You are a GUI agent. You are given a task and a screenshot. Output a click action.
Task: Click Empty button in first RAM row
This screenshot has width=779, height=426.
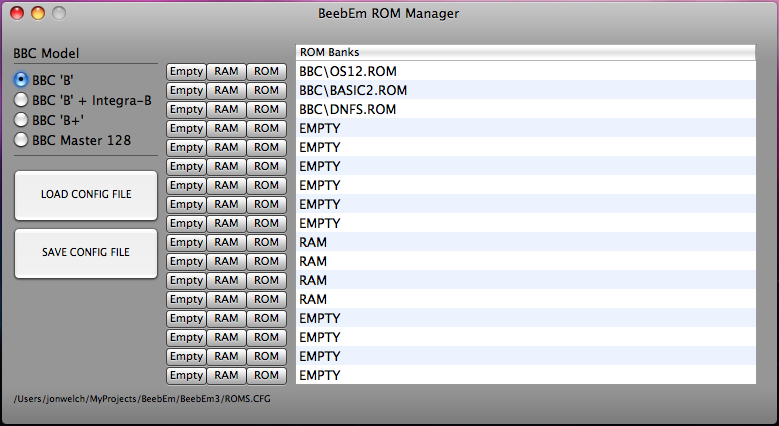point(186,242)
